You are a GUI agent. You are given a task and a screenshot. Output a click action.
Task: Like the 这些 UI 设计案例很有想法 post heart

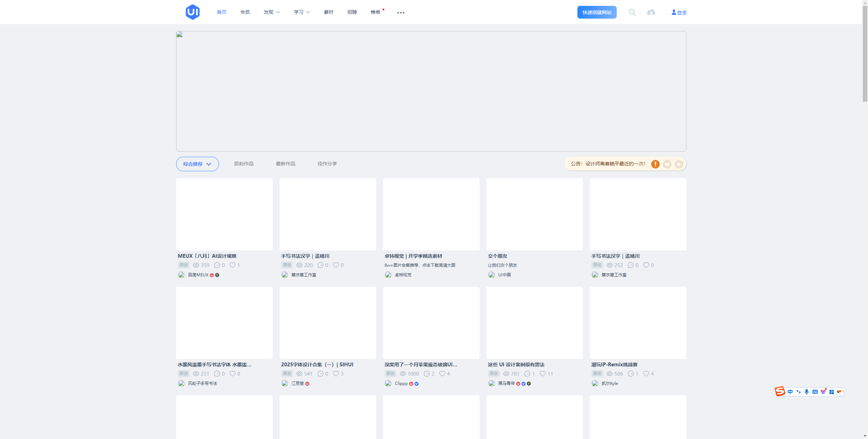tap(543, 374)
